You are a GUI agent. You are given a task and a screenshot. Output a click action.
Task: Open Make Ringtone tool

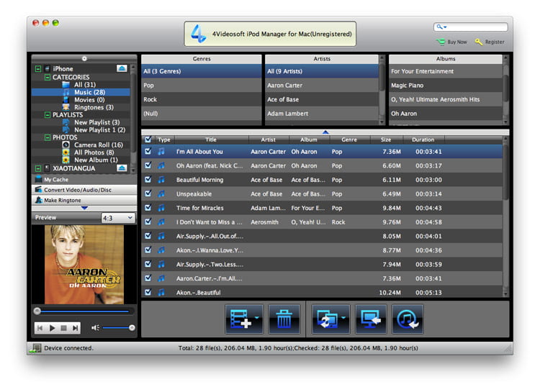(84, 200)
